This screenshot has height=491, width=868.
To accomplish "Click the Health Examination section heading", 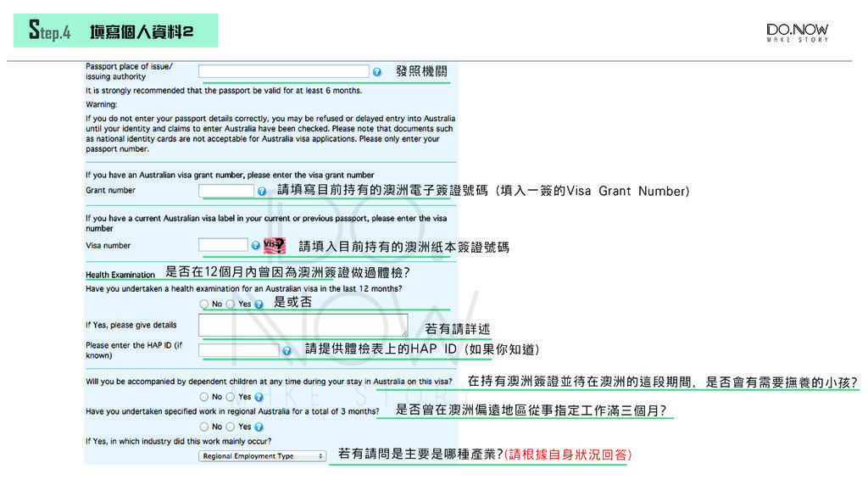I will (x=120, y=275).
